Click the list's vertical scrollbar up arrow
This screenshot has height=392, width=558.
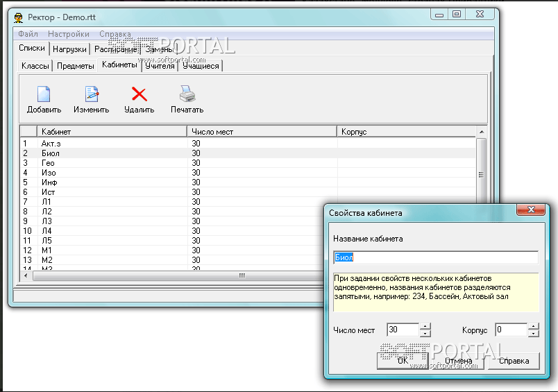tap(482, 132)
